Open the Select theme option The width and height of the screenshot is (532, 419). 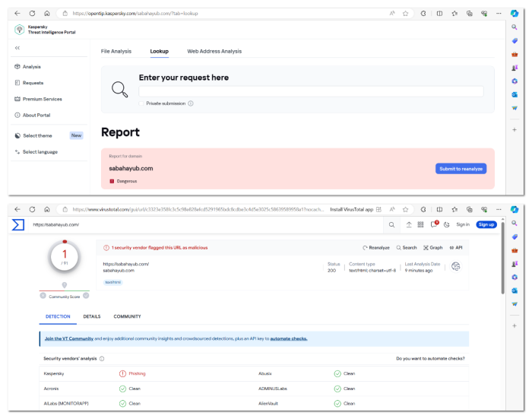(37, 135)
